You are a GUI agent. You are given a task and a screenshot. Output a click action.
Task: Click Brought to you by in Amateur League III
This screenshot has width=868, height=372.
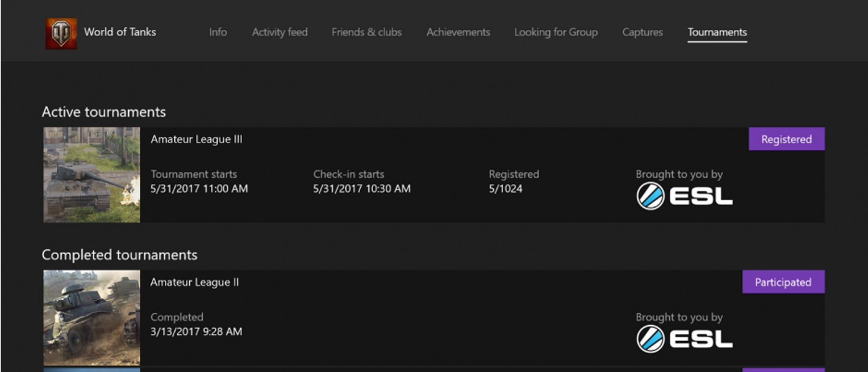679,174
